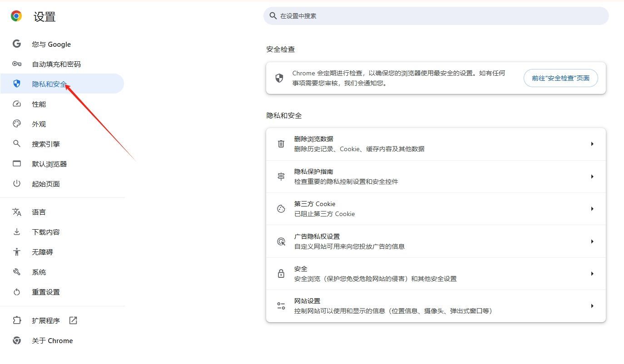Screen dimensions: 624x364
Task: Click 删除历史记录、Cookie、缓存内容及其他数据 description
Action: coord(359,149)
